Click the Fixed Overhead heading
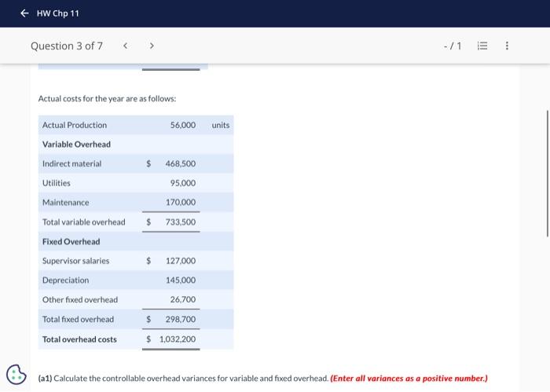This screenshot has width=550, height=392. coord(71,242)
